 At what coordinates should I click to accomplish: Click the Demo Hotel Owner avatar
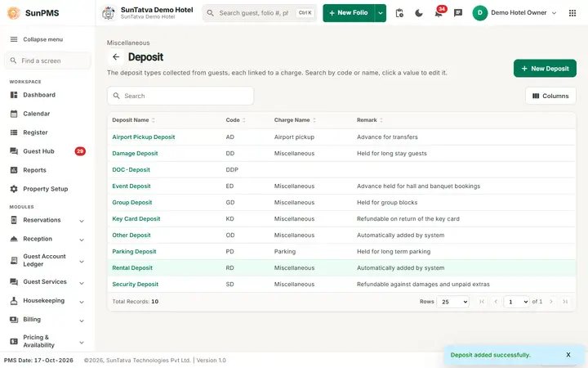(479, 13)
